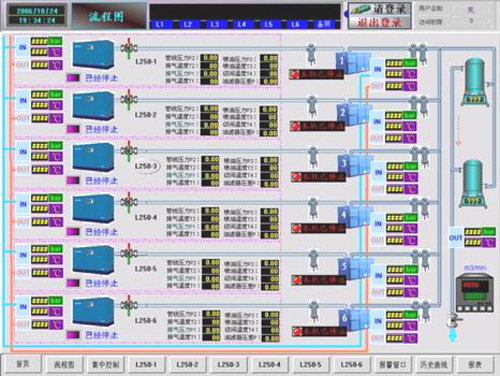The width and height of the screenshot is (500, 376).
Task: Click the 请登录 login button
Action: tap(379, 9)
